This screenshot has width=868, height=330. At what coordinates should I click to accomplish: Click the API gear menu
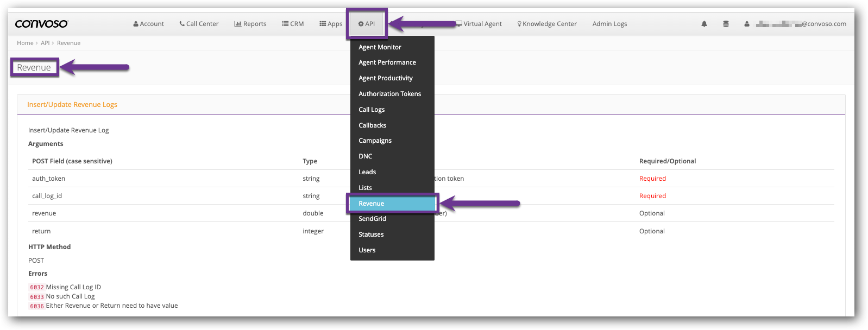(x=367, y=24)
